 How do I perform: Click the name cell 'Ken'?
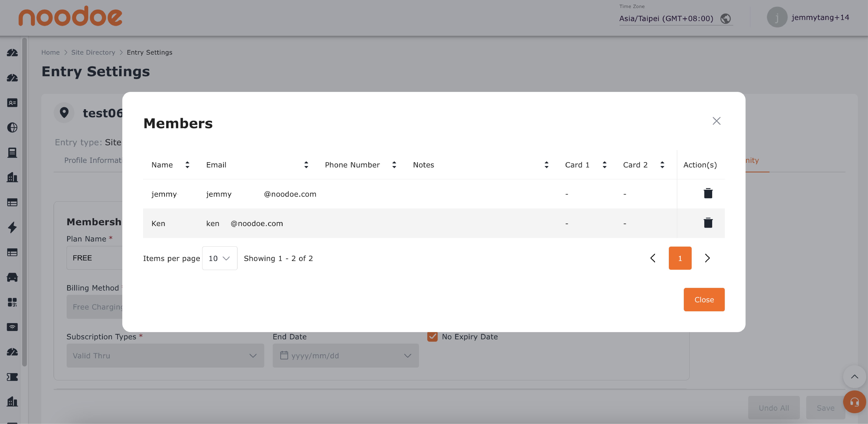[x=158, y=224]
